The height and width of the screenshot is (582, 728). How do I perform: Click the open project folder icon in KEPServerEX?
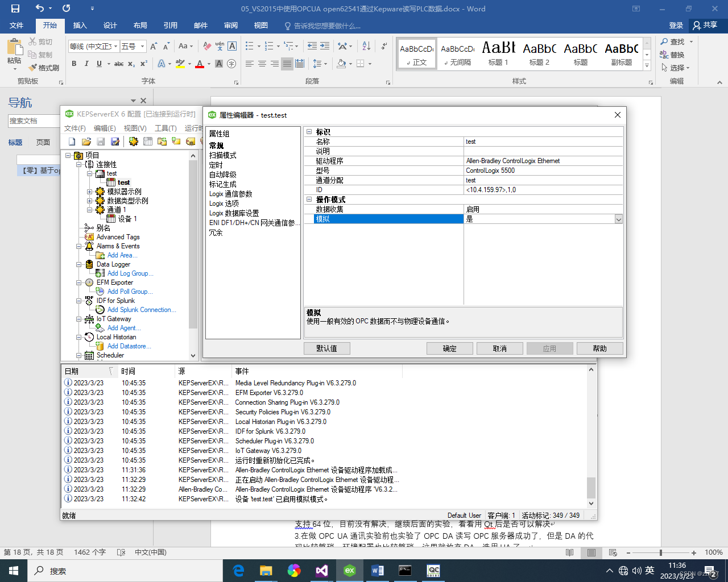coord(86,142)
